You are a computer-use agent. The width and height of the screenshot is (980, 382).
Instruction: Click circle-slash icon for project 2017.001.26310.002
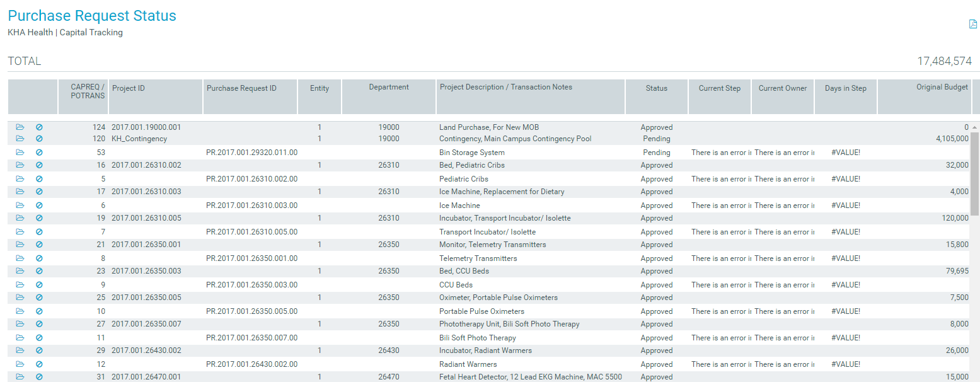click(x=39, y=165)
